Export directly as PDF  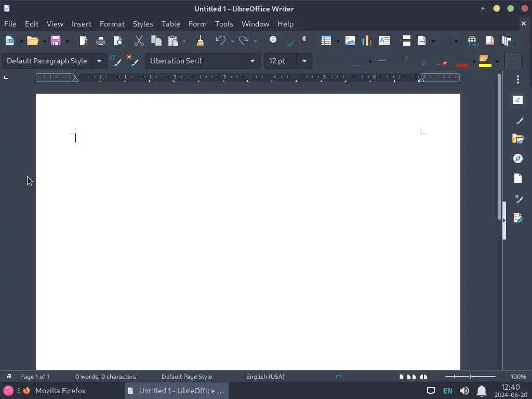[84, 41]
